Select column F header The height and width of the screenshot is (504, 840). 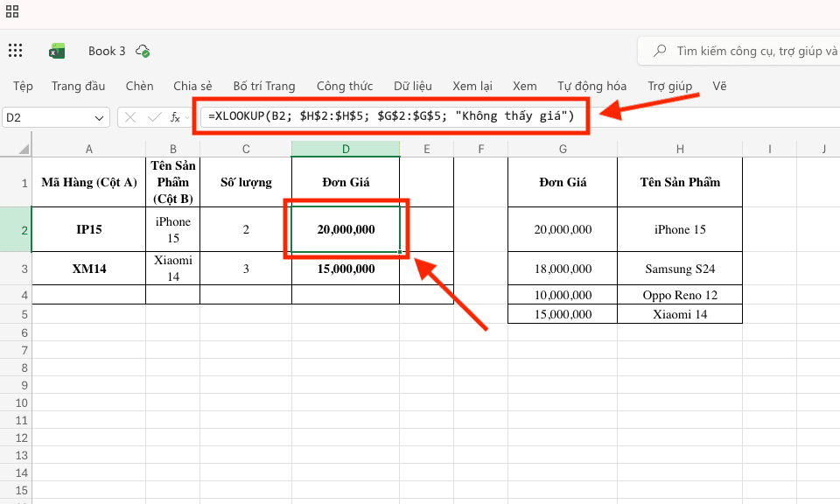[481, 149]
